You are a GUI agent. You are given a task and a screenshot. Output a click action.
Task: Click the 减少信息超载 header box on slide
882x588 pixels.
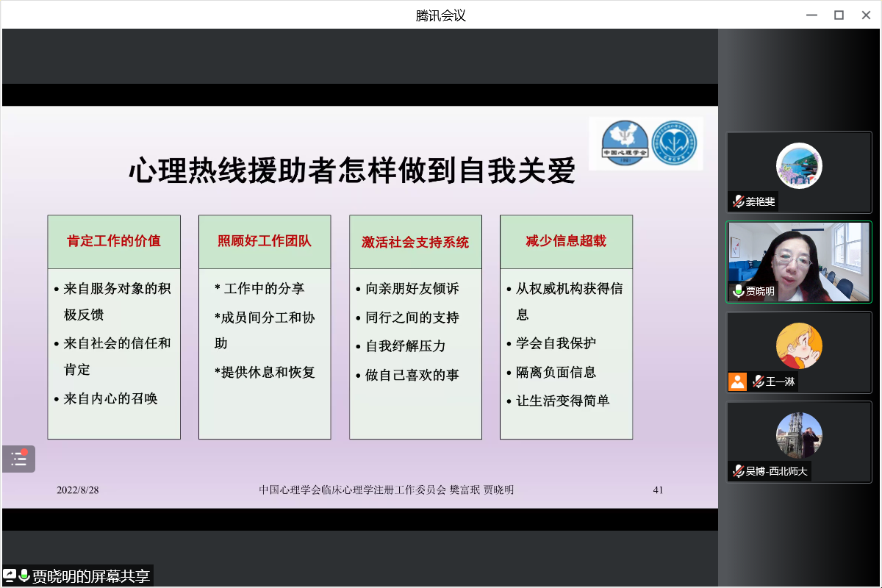tap(566, 241)
